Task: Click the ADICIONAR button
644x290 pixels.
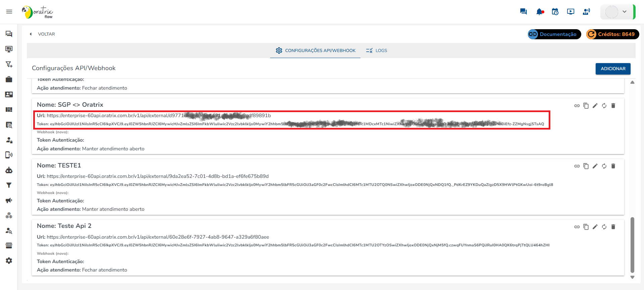Action: click(613, 69)
